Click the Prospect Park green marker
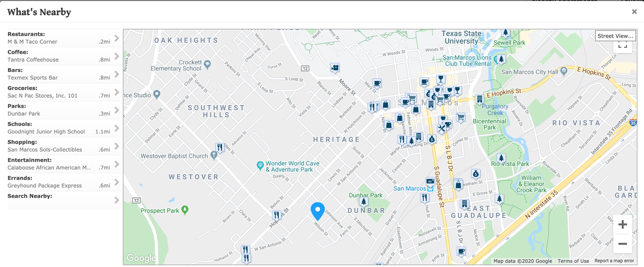644x267 pixels. coord(185,209)
